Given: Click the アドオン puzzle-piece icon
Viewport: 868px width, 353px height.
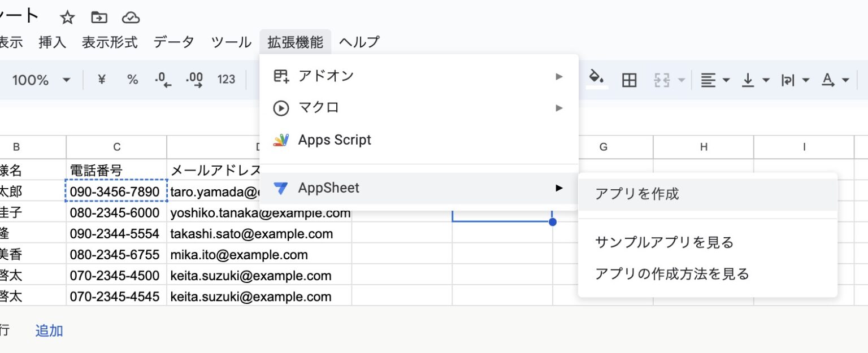Looking at the screenshot, I should pos(281,75).
